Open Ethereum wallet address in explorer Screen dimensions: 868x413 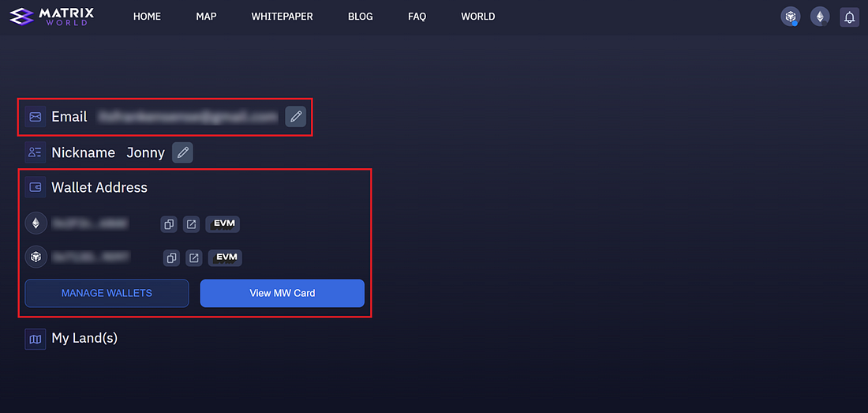pyautogui.click(x=191, y=224)
